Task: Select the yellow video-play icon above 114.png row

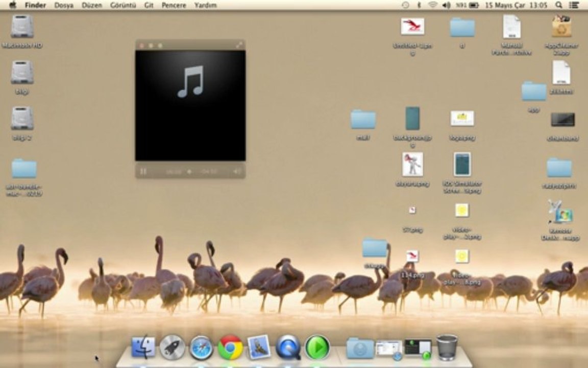Action: click(x=461, y=210)
